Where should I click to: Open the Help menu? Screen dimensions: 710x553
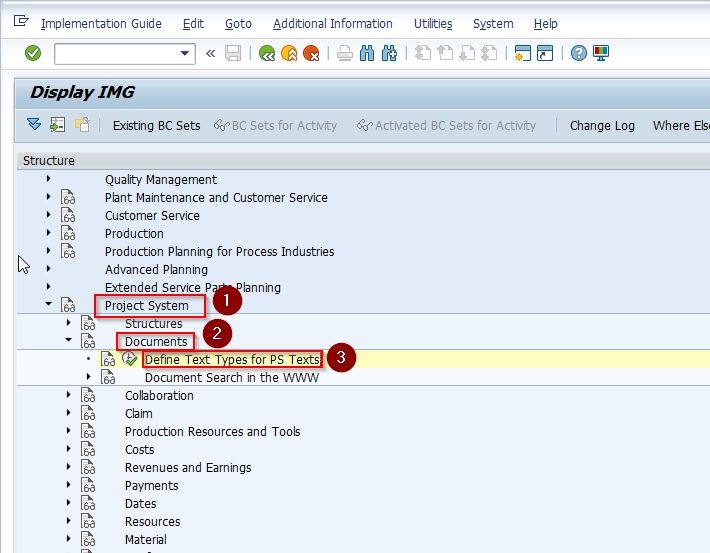point(546,24)
